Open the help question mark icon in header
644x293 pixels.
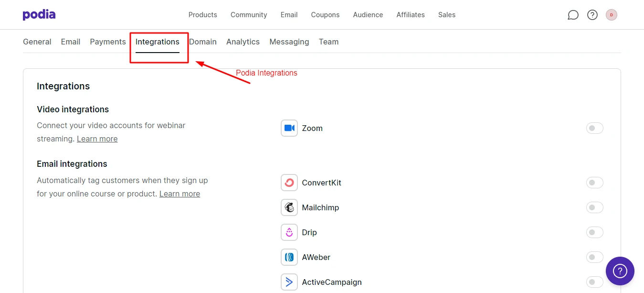(x=592, y=15)
